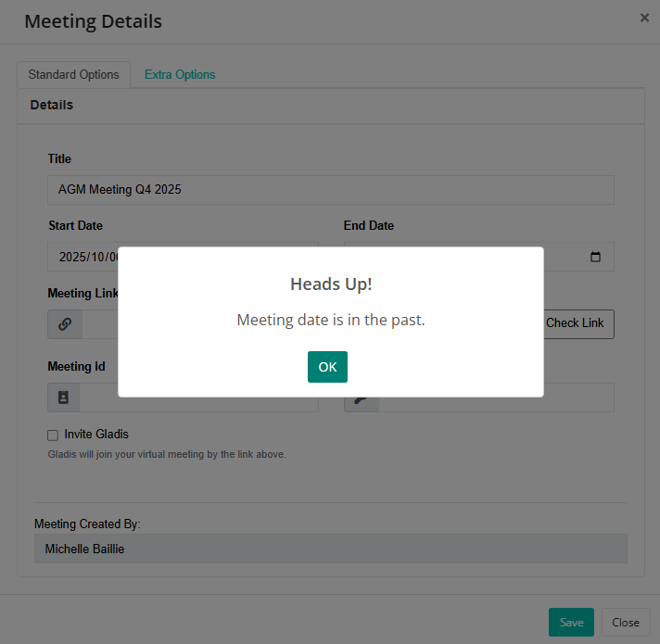The height and width of the screenshot is (644, 660).
Task: Click the Michelle Baillie created-by field
Action: click(330, 549)
